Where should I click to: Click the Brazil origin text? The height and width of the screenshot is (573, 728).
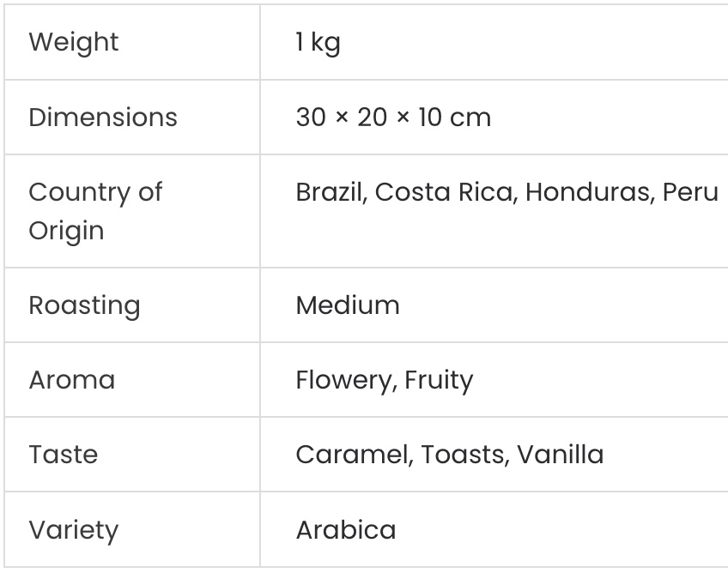(x=329, y=192)
